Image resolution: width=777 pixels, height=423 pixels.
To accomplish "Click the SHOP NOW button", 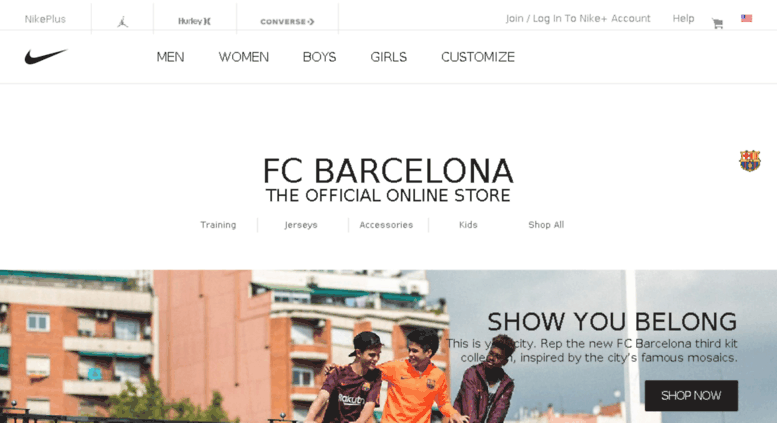I will point(691,396).
